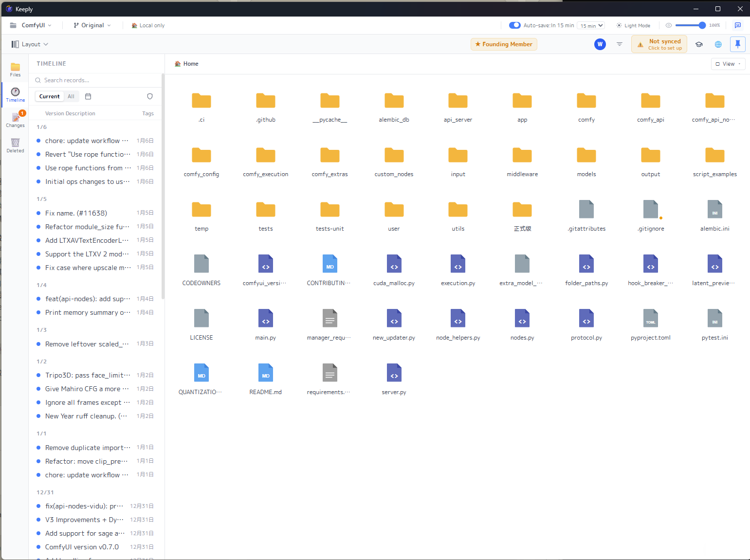The image size is (750, 560).
Task: Select 'Initial ops changes to us…' record
Action: click(x=95, y=181)
